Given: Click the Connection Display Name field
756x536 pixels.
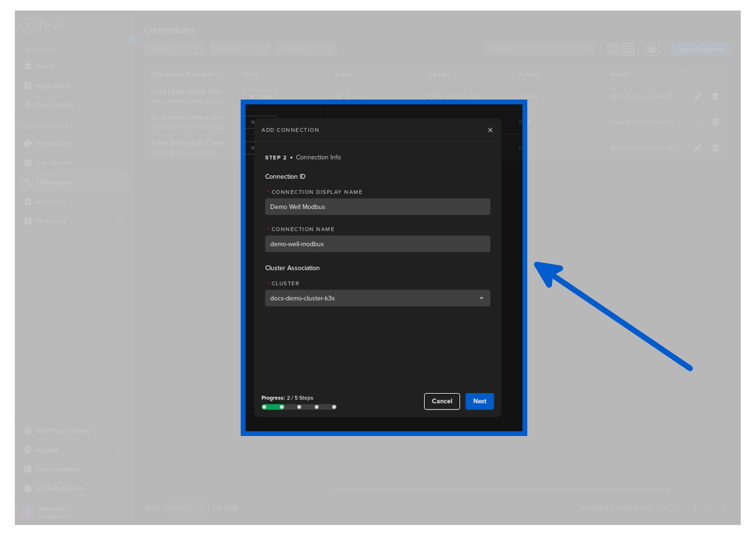Looking at the screenshot, I should pyautogui.click(x=377, y=207).
